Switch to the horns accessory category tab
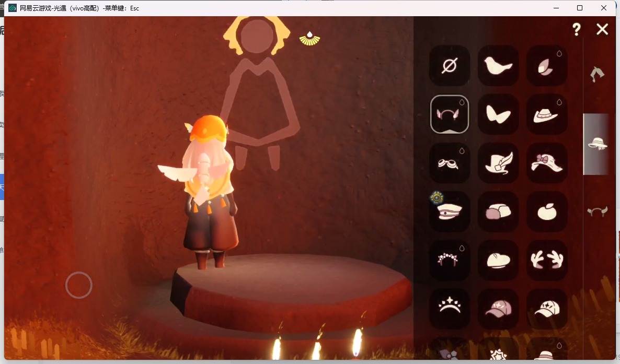The image size is (620, 364). [x=597, y=212]
